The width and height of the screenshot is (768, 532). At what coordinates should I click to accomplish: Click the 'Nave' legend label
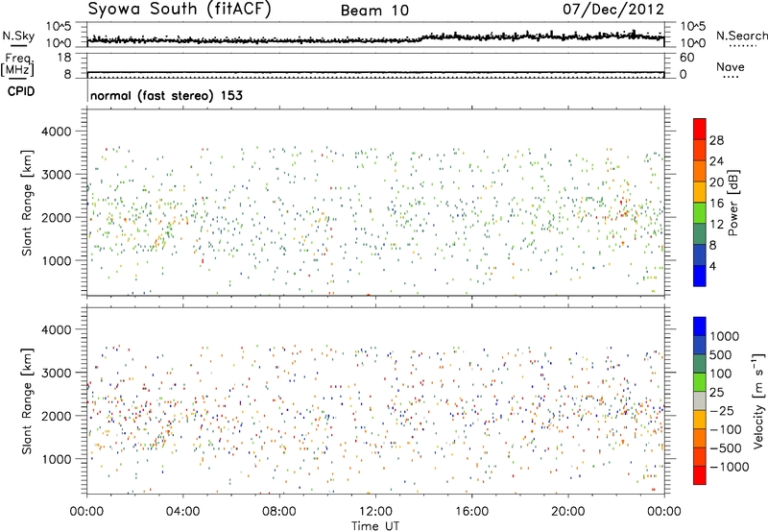[x=731, y=67]
